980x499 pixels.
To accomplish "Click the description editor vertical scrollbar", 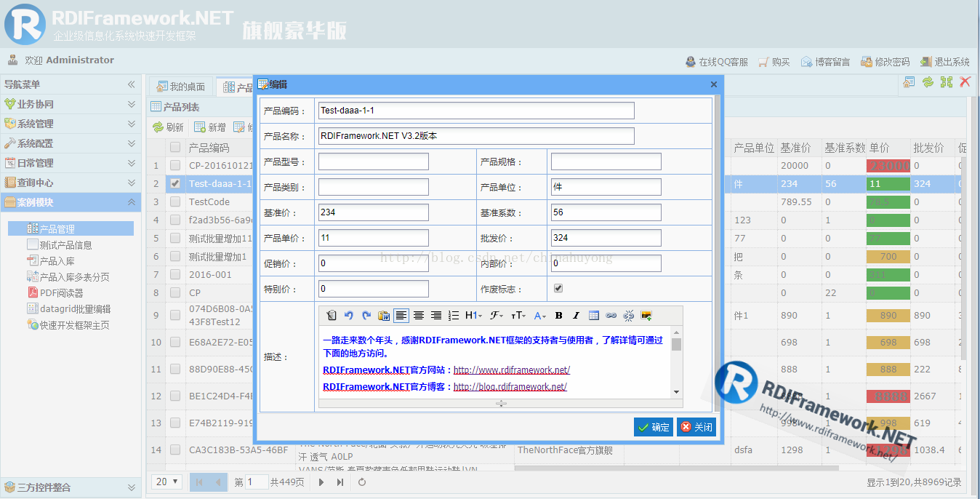I will pyautogui.click(x=677, y=362).
